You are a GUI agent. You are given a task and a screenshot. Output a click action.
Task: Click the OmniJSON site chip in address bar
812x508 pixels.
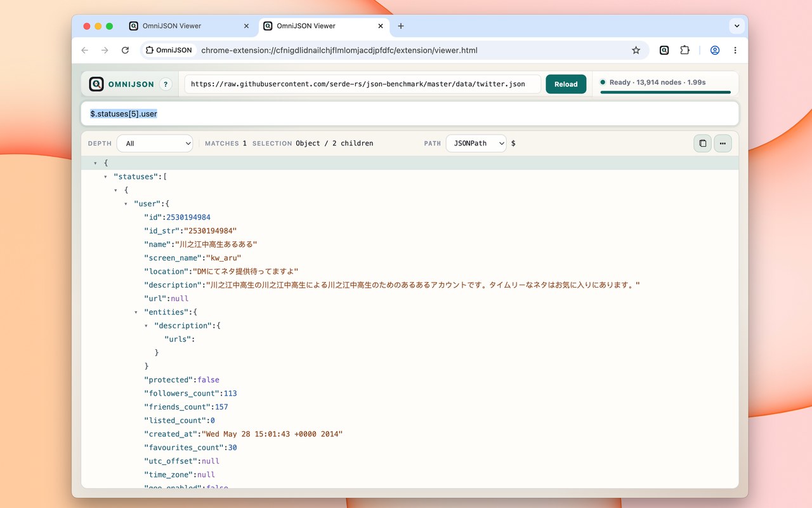(169, 50)
